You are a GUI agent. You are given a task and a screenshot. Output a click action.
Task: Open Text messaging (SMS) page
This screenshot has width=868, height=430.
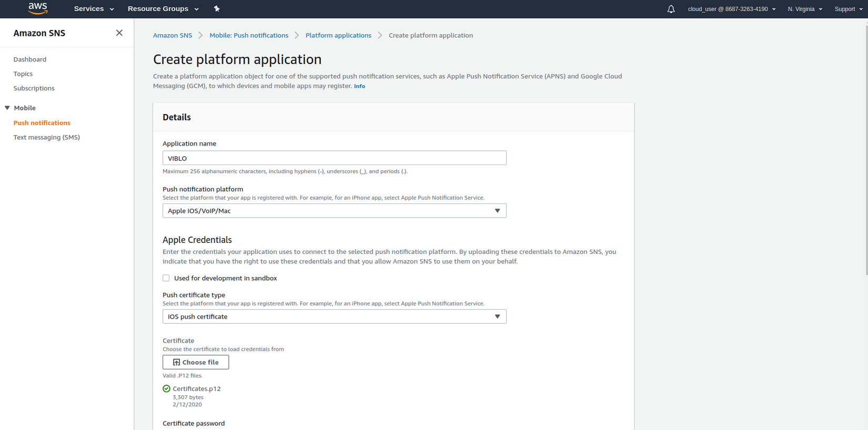point(47,137)
